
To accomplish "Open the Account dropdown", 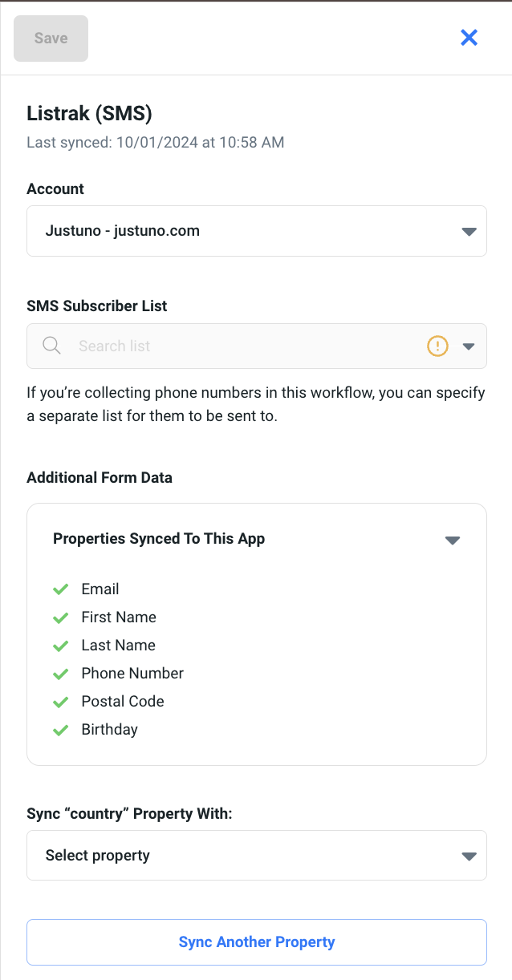I will click(256, 231).
